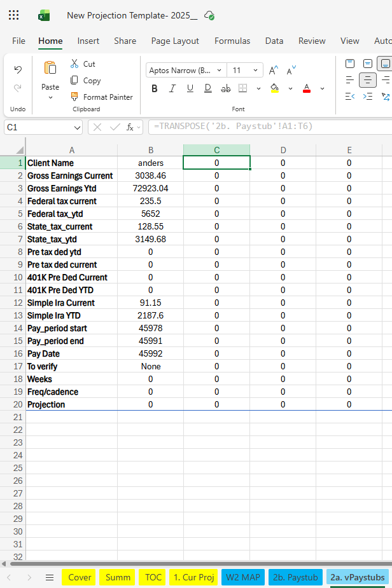Expand the Name Box dropdown
392x588 pixels.
click(x=77, y=128)
